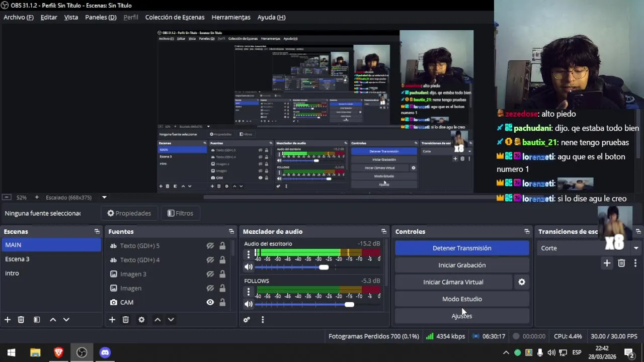This screenshot has width=644, height=362.
Task: Move scene up with the up arrow
Action: point(53,320)
